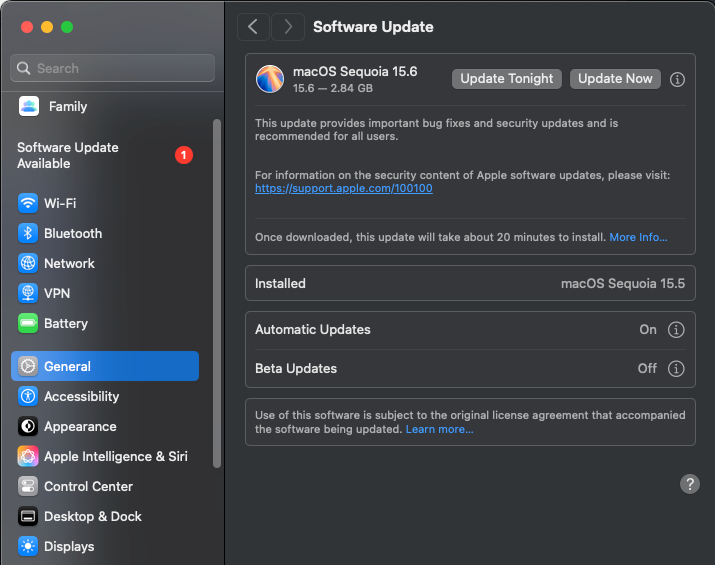Screen dimensions: 715x565
Task: Click the Software Update page title
Action: pyautogui.click(x=373, y=27)
